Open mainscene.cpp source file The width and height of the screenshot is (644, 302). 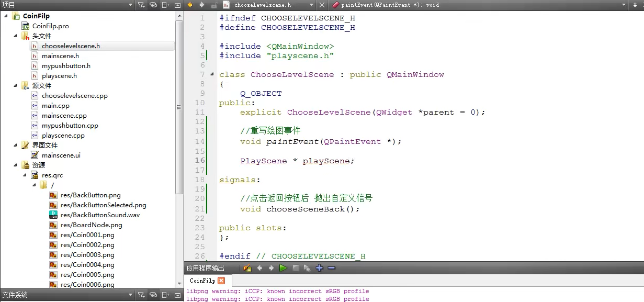coord(64,116)
